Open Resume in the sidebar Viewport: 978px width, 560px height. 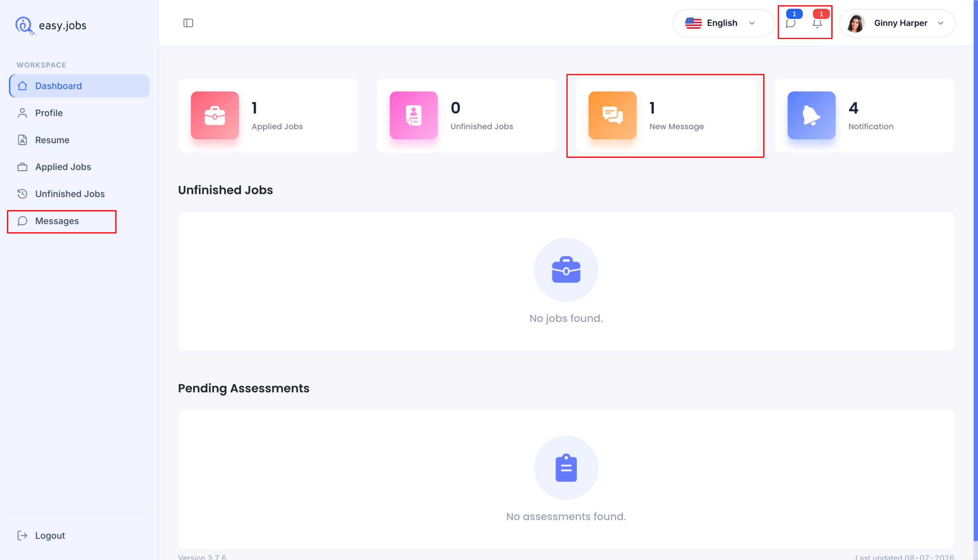pos(79,140)
